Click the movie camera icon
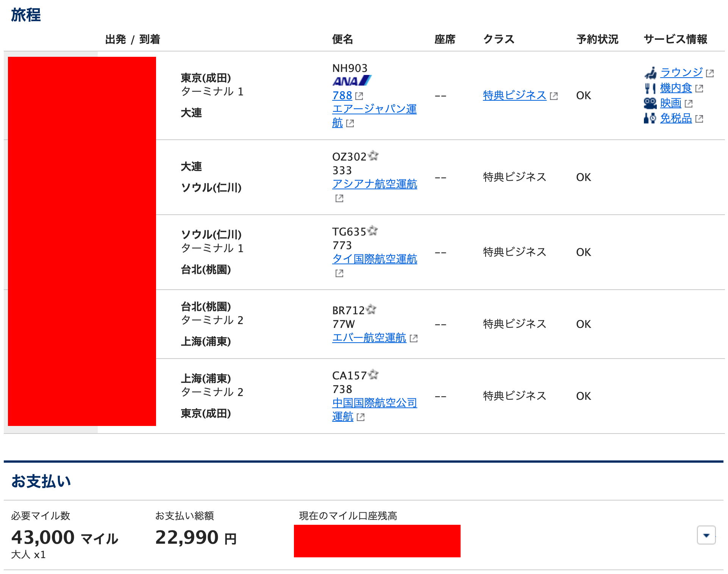The image size is (728, 574). (650, 103)
